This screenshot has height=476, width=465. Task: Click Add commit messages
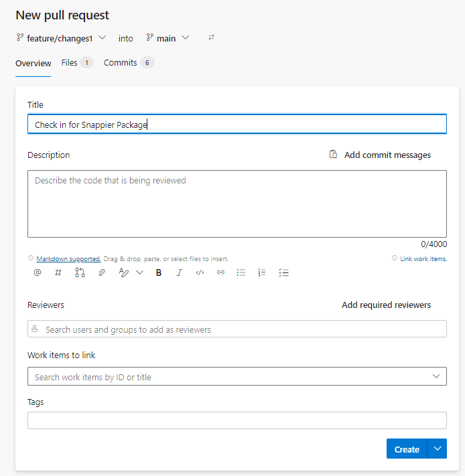(x=387, y=155)
